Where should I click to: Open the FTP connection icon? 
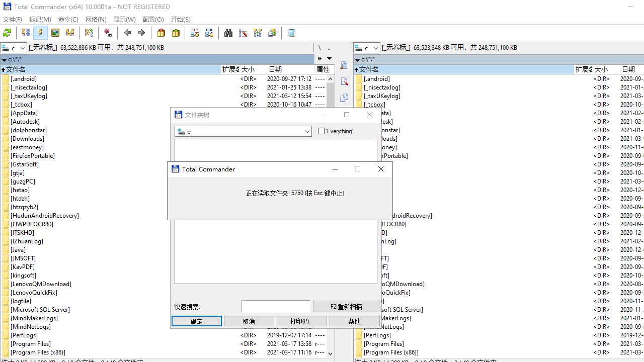pos(194,33)
